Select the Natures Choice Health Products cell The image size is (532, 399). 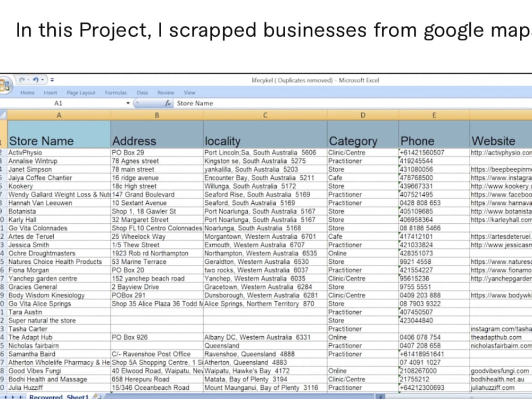pyautogui.click(x=59, y=262)
